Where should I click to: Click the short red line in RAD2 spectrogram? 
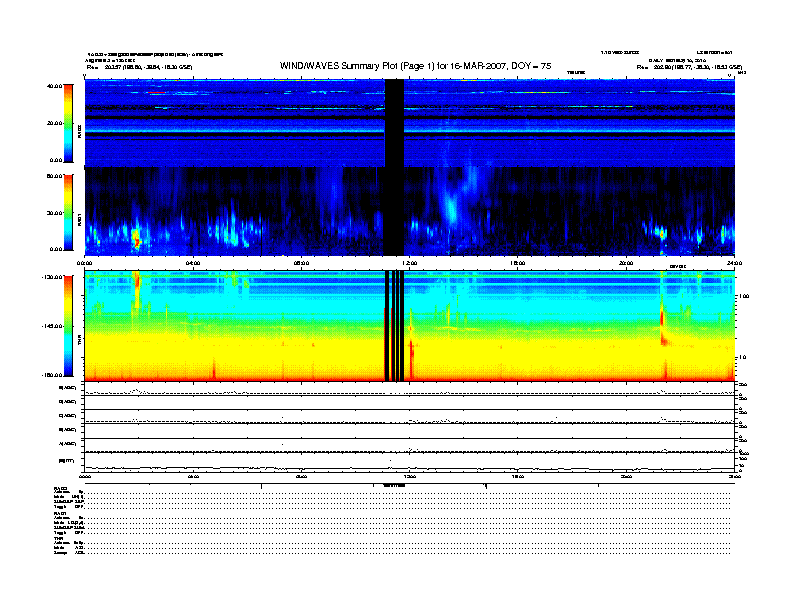[x=157, y=93]
